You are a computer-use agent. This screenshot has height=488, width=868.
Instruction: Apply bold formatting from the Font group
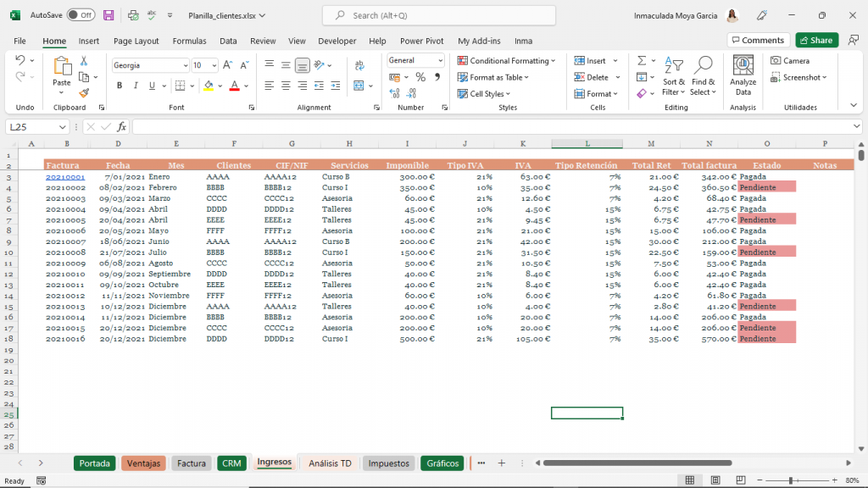119,86
